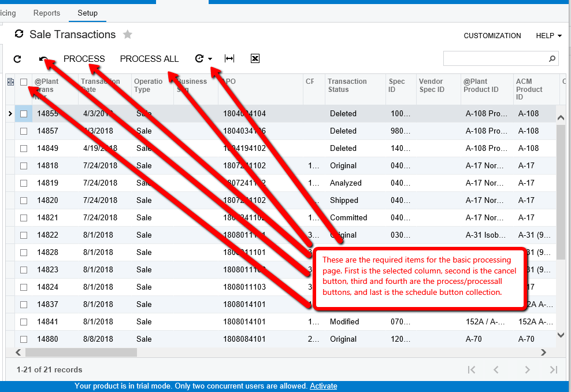Open the grid column configuration icon

[10, 82]
